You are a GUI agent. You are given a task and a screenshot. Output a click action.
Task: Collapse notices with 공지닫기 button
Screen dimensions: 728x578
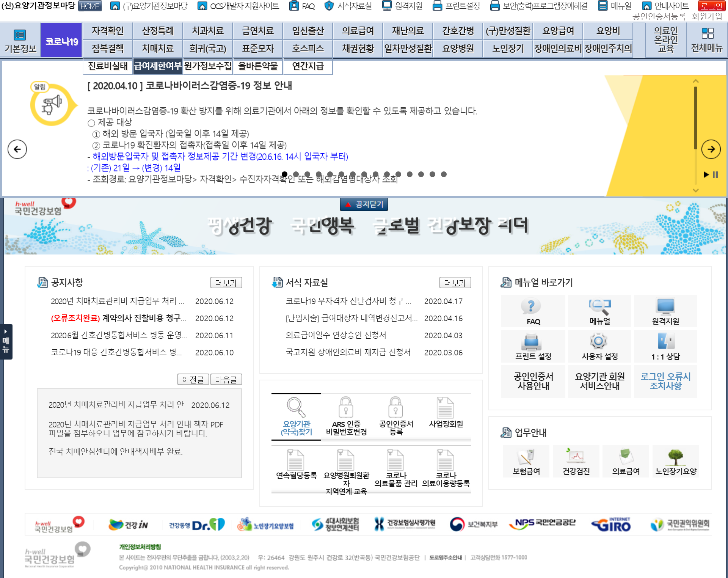point(364,204)
